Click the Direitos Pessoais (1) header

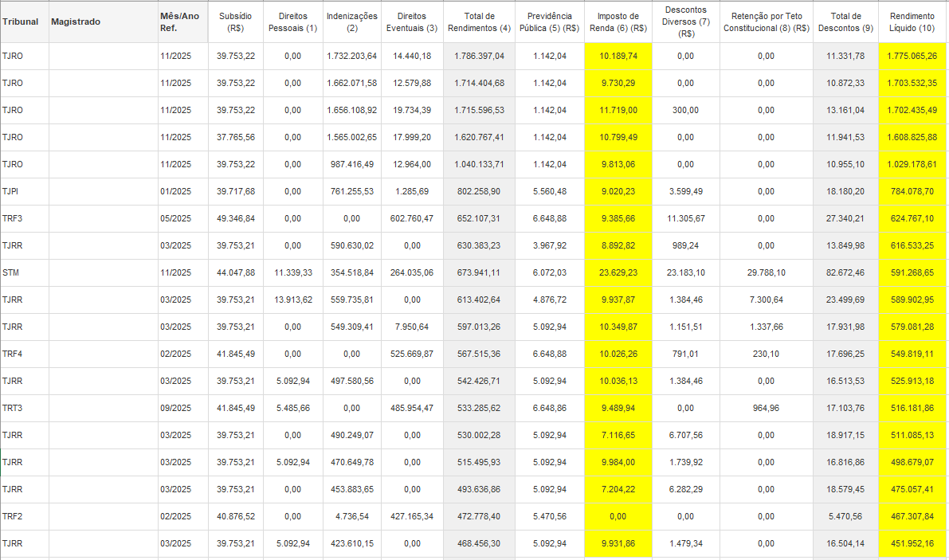coord(293,22)
